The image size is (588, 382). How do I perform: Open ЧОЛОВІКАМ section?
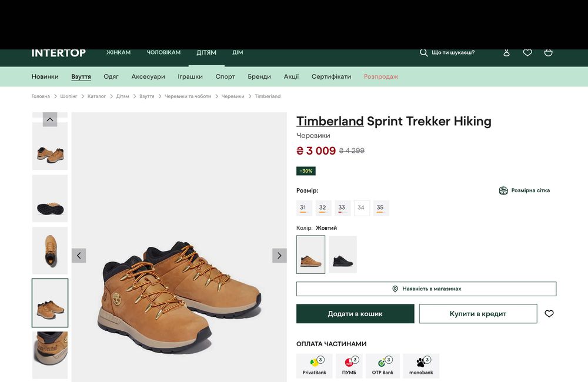pos(163,52)
